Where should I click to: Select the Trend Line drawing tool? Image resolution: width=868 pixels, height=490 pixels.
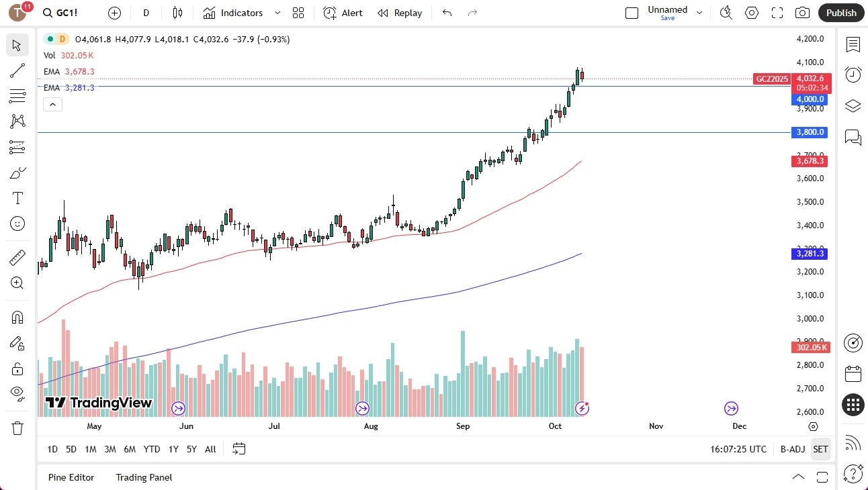(17, 70)
